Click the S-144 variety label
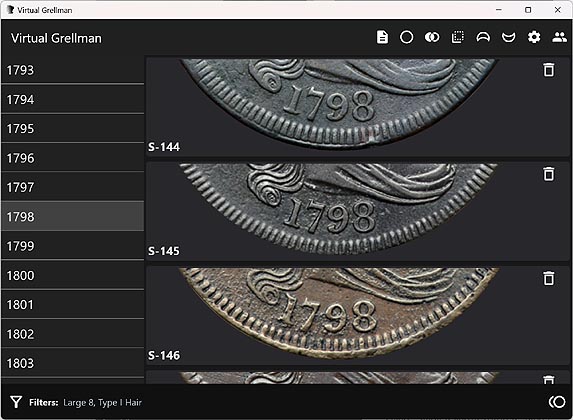Screen dimensions: 573x420 164,147
